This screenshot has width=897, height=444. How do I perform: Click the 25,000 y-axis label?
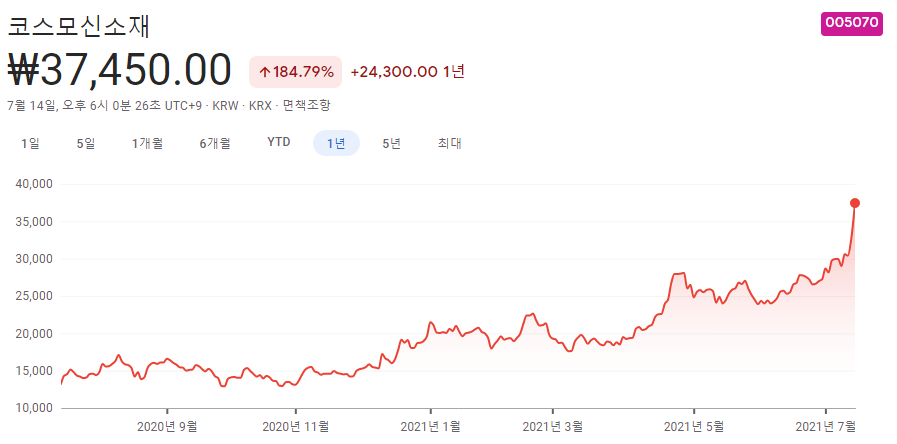point(35,296)
